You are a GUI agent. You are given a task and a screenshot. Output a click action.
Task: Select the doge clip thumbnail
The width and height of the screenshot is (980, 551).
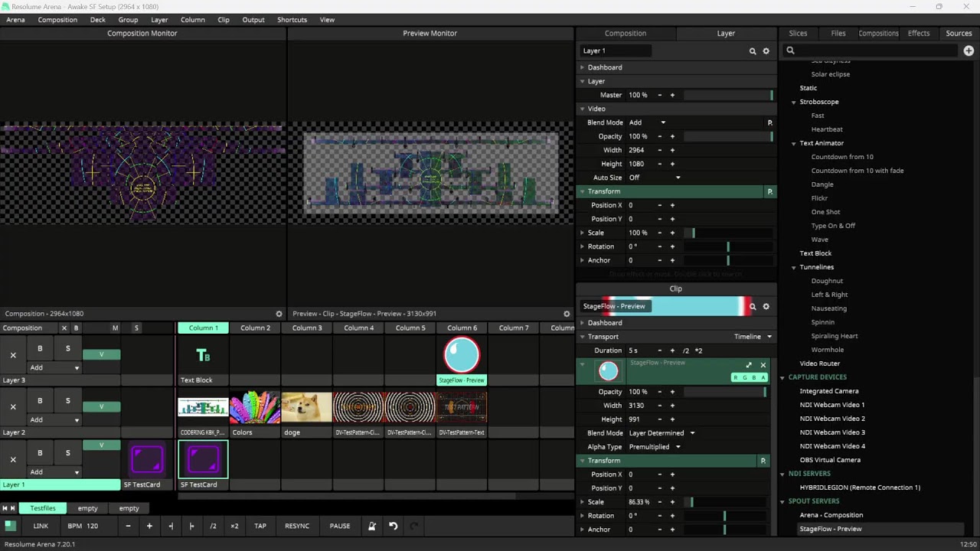[307, 407]
